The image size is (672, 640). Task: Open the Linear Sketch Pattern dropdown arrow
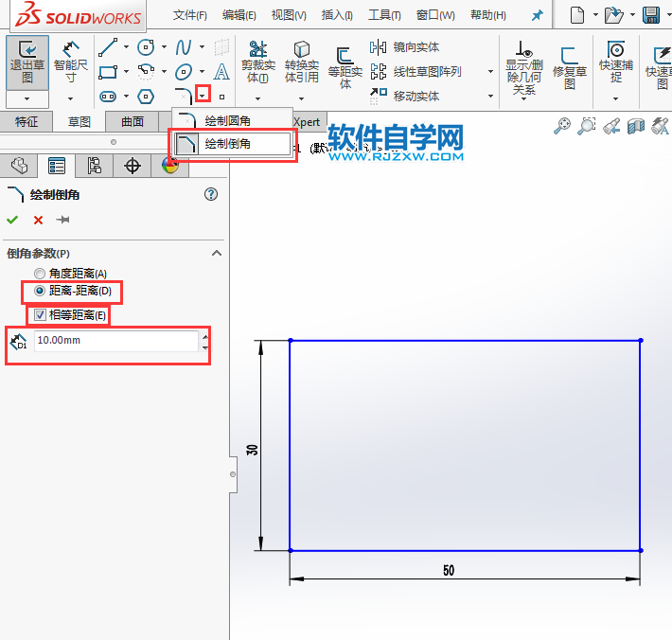tap(490, 72)
